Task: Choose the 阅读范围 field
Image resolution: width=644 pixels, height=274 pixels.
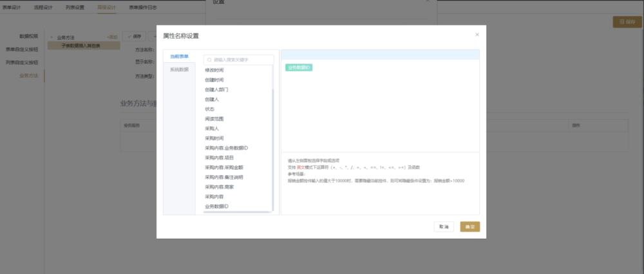Action: (214, 119)
